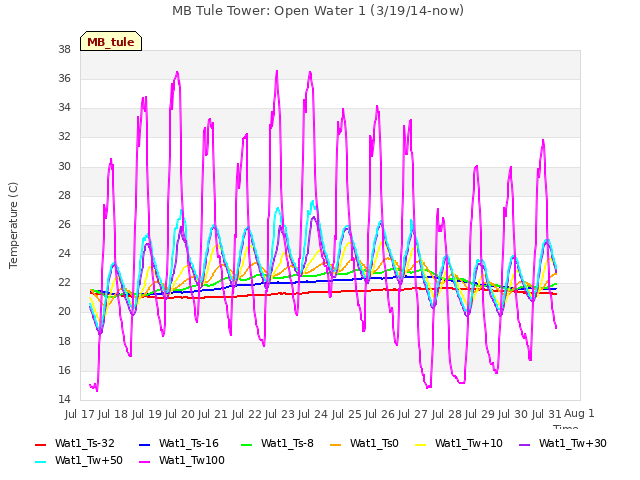This screenshot has height=480, width=640.
Task: Click the Wat1_Tw+30 legend label
Action: click(x=573, y=443)
